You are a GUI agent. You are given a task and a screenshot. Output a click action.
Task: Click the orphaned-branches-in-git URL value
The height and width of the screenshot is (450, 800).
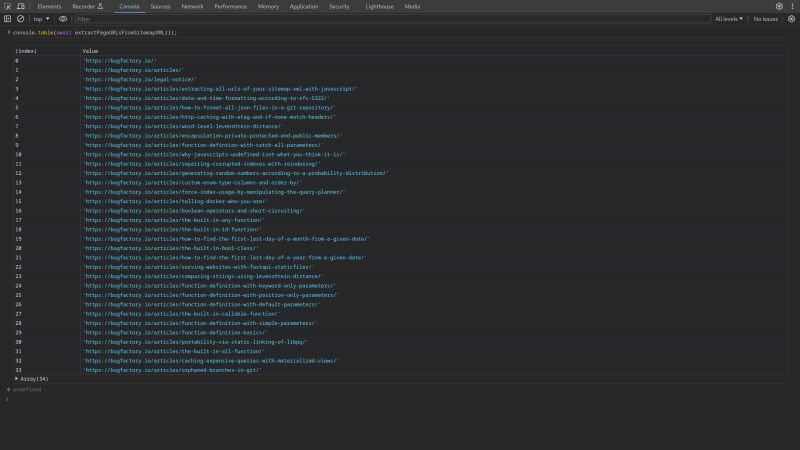[172, 370]
